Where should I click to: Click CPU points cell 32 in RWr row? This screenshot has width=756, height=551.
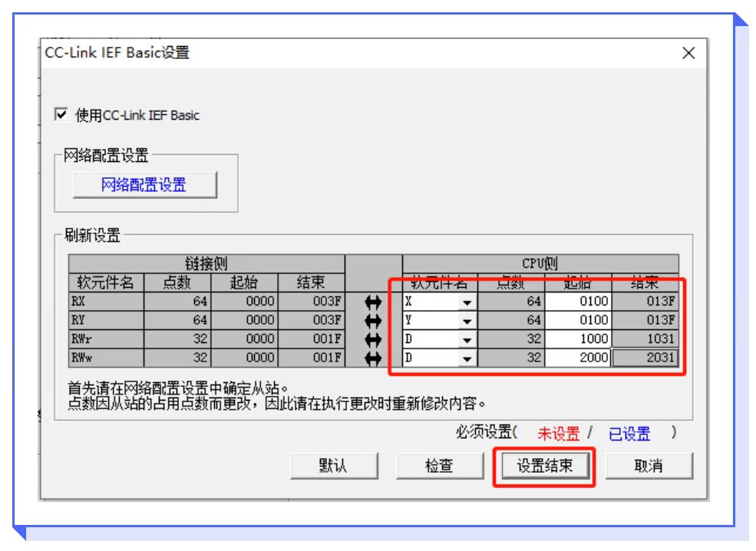tap(511, 339)
